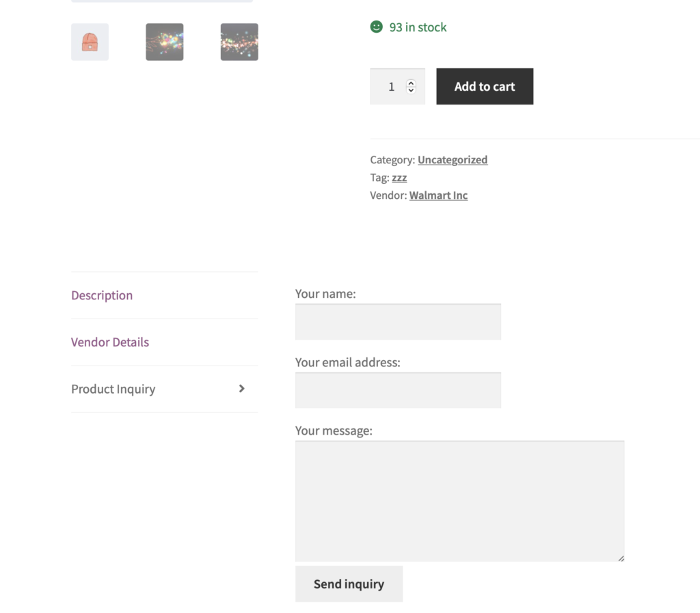Screen dimensions: 700x613
Task: Focus the Your name input field
Action: click(399, 322)
